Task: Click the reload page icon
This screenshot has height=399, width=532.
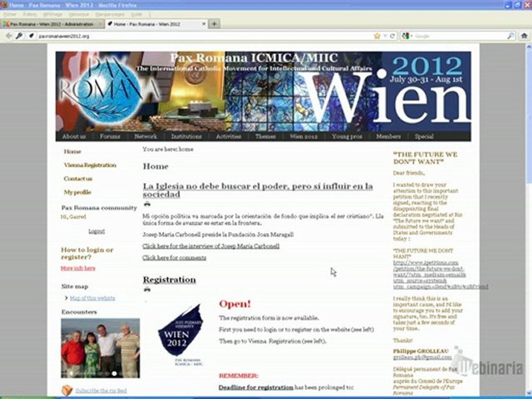Action: (392, 36)
